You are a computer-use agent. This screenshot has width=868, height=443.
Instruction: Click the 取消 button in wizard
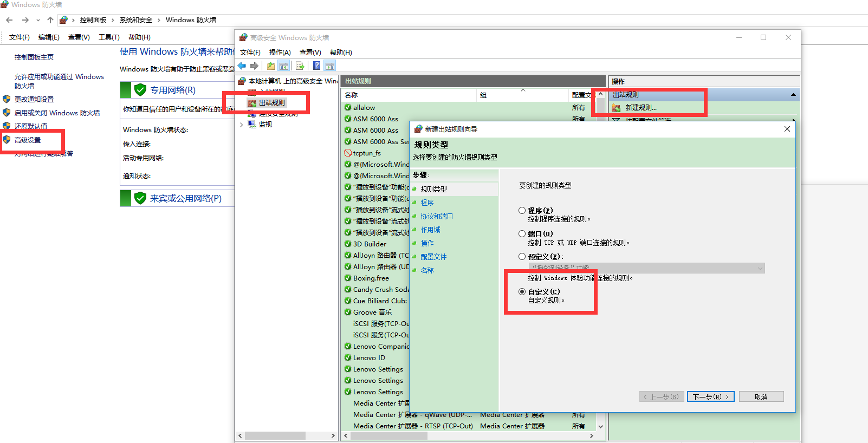pos(761,397)
